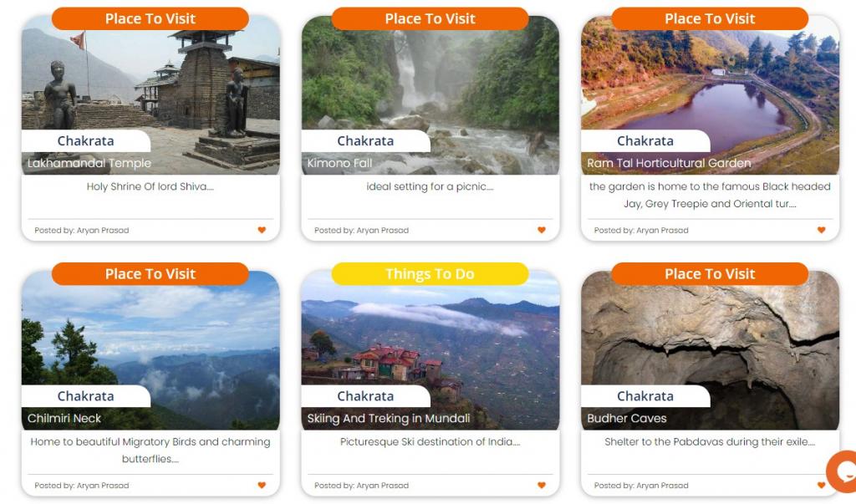Image resolution: width=856 pixels, height=504 pixels.
Task: Favorite the Ram Tal Horticultural Garden card
Action: (821, 230)
